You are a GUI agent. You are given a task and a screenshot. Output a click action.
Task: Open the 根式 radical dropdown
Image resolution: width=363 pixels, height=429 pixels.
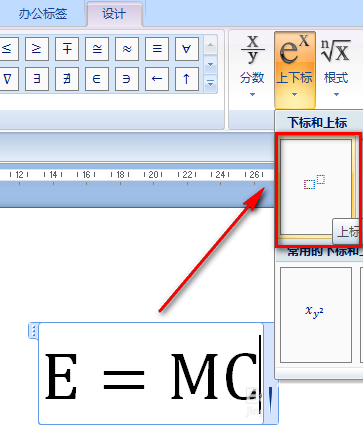336,67
